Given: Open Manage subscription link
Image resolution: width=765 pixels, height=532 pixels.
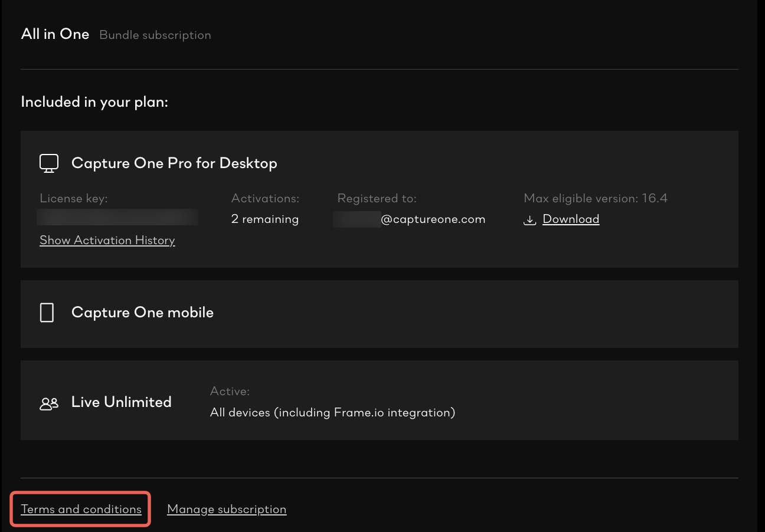Looking at the screenshot, I should point(227,509).
